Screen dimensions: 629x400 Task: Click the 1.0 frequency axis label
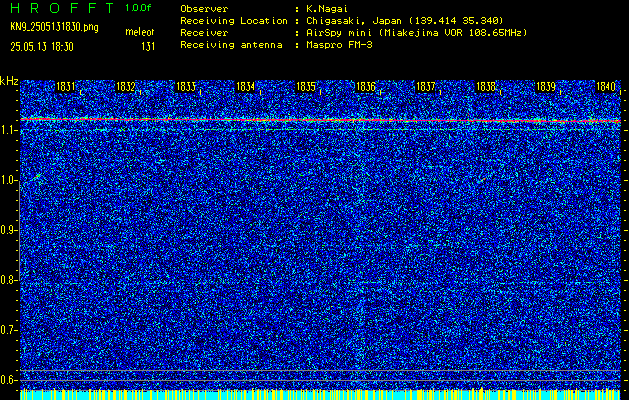(x=8, y=181)
